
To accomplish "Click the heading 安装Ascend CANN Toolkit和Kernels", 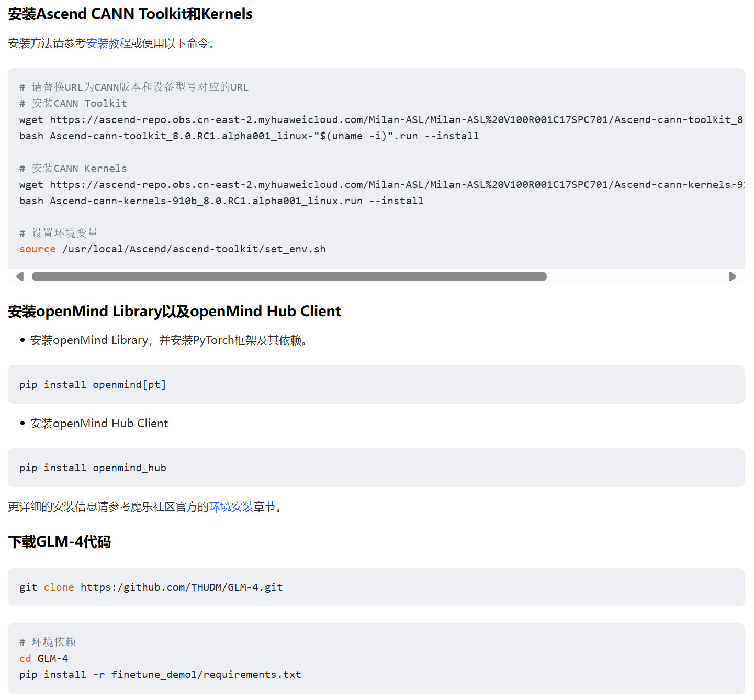I will click(x=130, y=14).
